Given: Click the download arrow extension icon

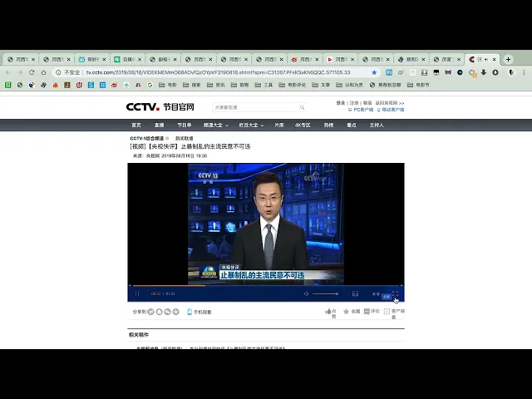Looking at the screenshot, I should point(484,72).
